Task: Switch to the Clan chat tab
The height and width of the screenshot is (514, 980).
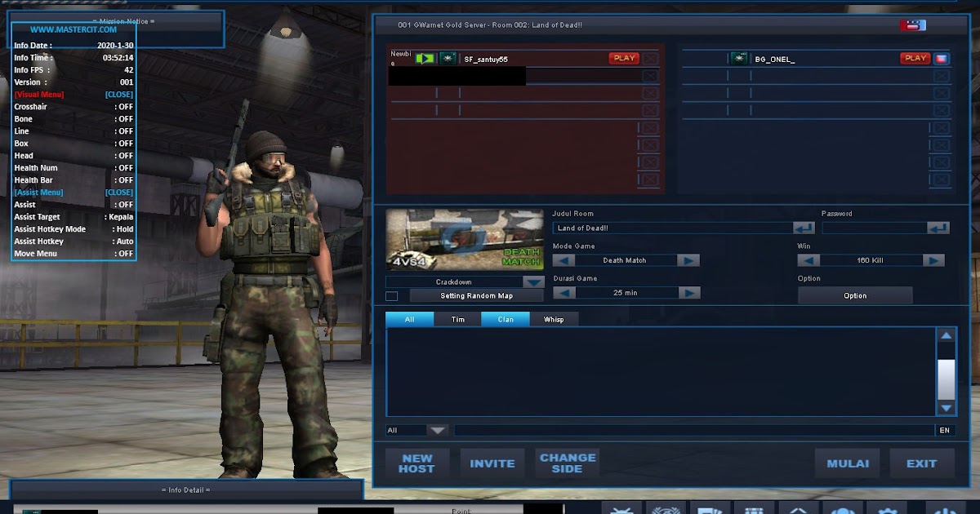Action: point(505,319)
